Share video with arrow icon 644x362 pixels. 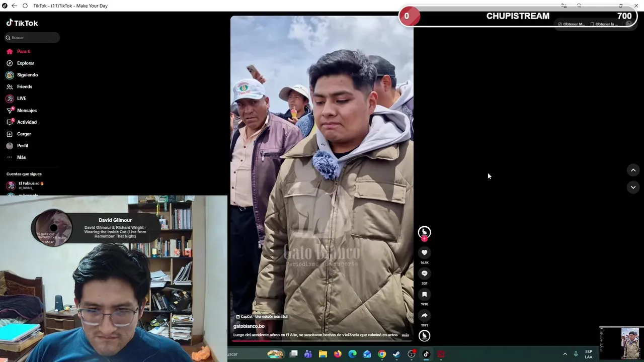click(424, 315)
